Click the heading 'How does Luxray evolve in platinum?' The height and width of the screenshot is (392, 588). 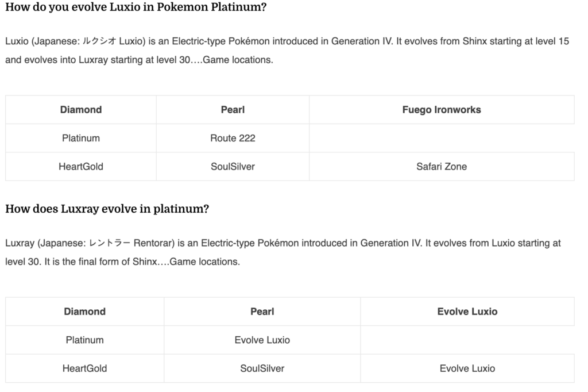107,209
